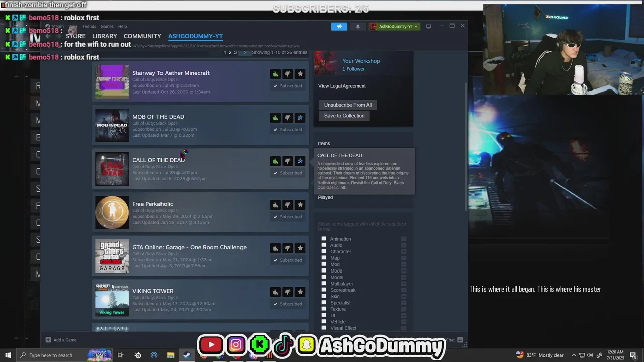The width and height of the screenshot is (644, 362).
Task: Open the COMMUNITY tab
Action: pyautogui.click(x=142, y=36)
